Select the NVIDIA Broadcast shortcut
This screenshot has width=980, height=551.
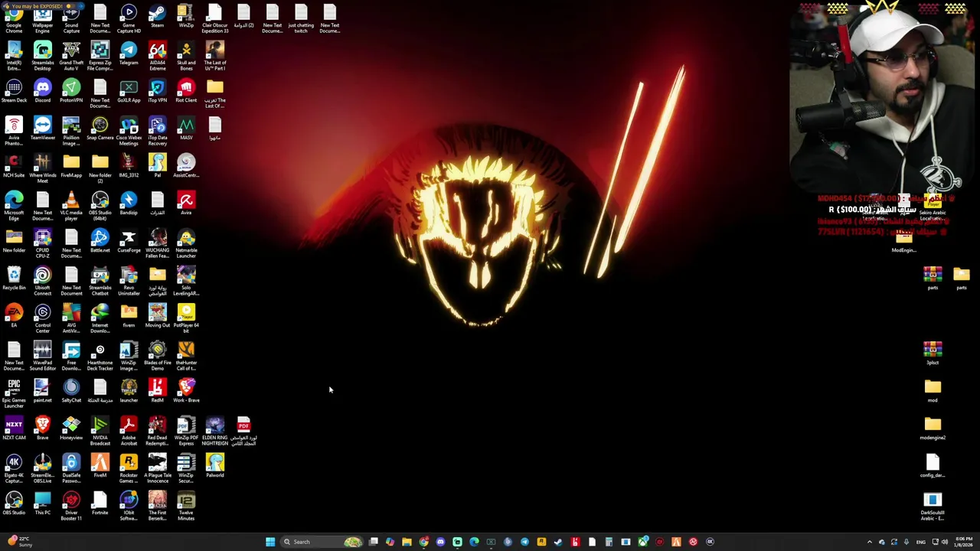point(100,432)
